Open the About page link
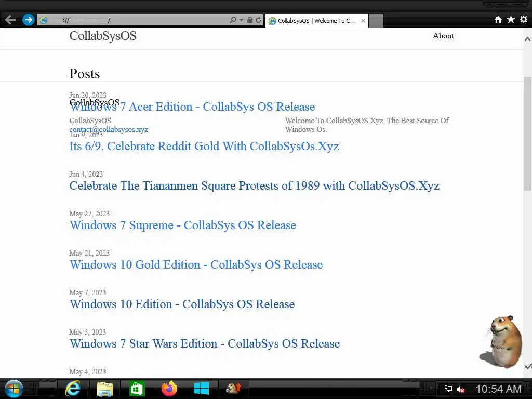 [x=443, y=36]
